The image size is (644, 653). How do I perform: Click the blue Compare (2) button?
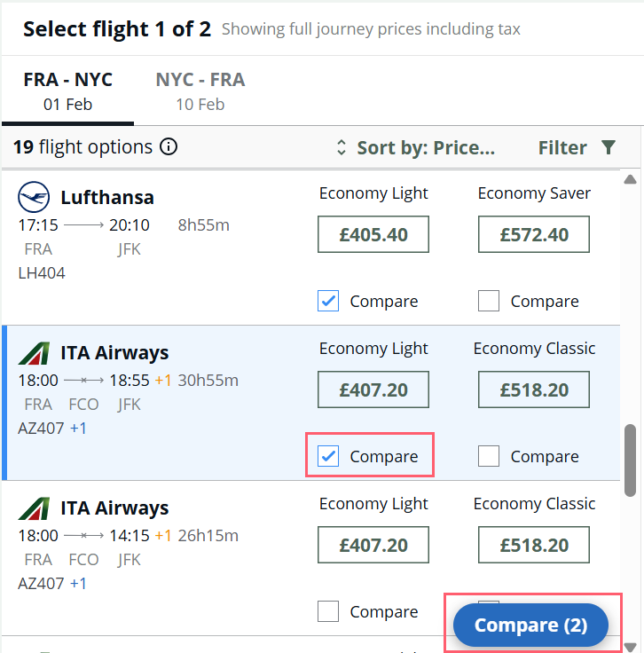click(530, 625)
